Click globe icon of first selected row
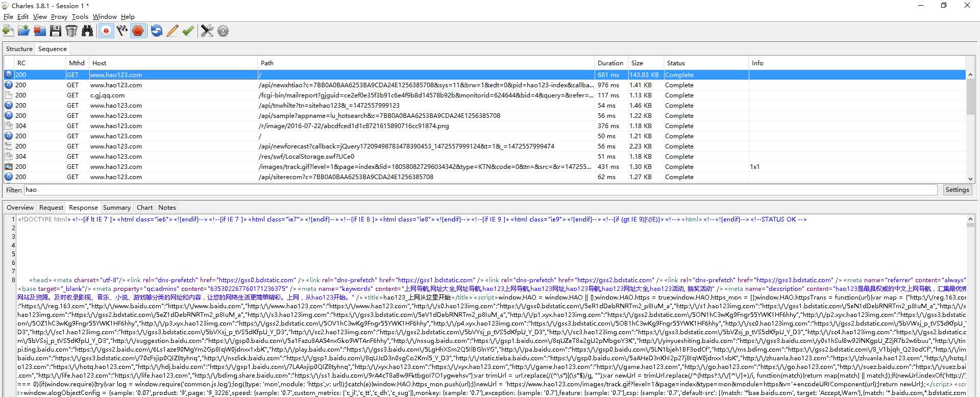980x397 pixels. point(9,75)
